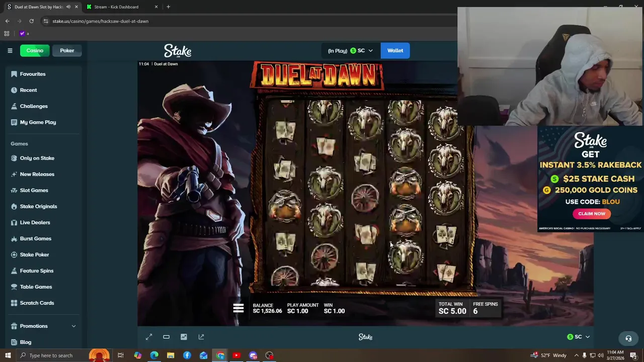Click the Stake logo in header

(178, 50)
